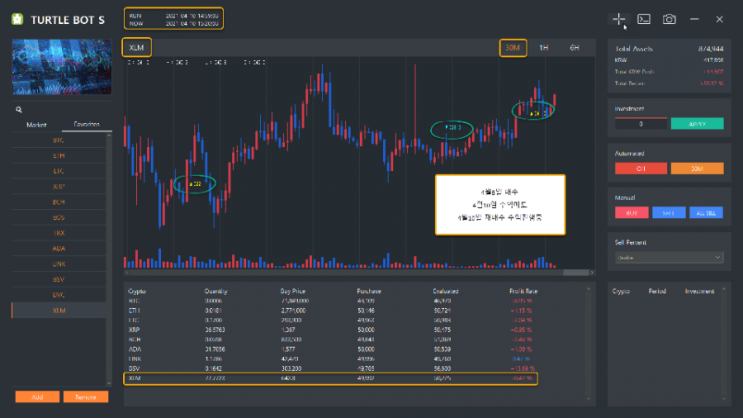Click the XLM chart symbol label

pos(136,47)
